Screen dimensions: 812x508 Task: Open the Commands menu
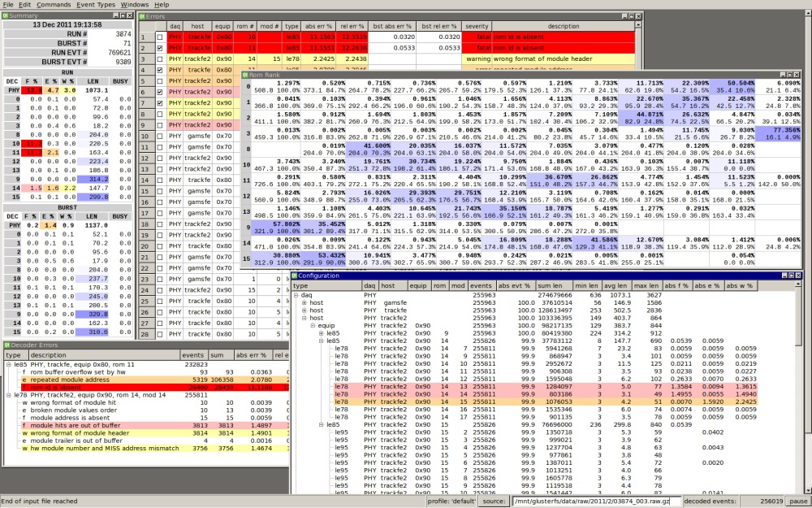tap(54, 5)
